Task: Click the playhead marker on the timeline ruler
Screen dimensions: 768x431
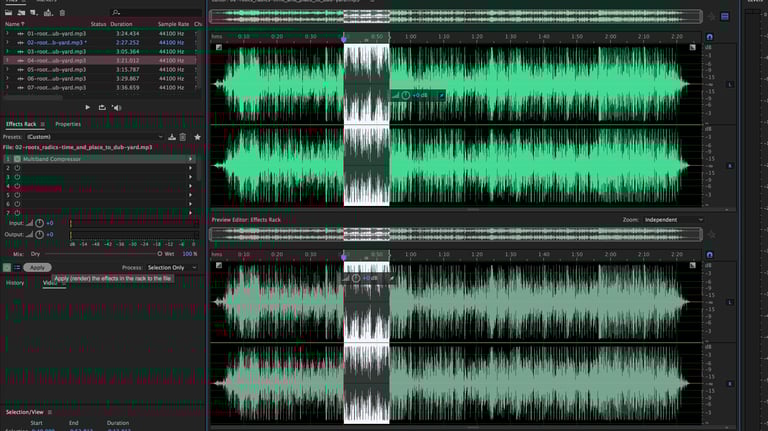Action: (x=345, y=37)
